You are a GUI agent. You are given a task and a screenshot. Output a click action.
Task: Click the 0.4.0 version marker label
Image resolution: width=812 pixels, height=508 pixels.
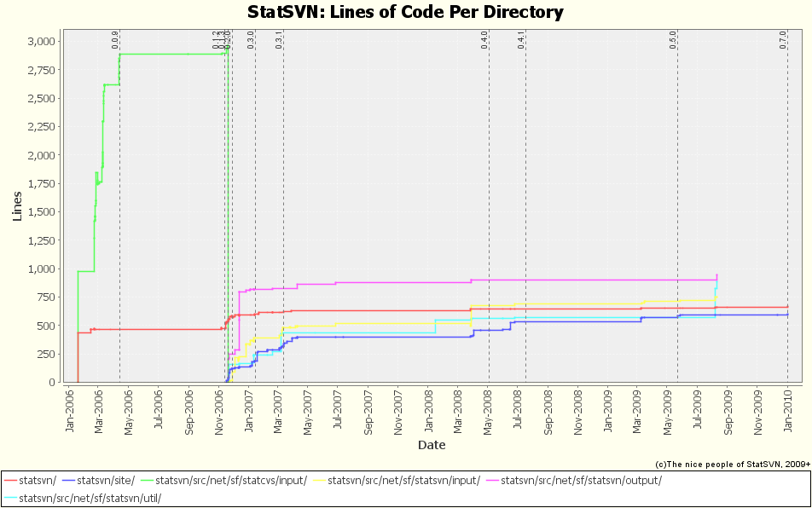(x=484, y=40)
